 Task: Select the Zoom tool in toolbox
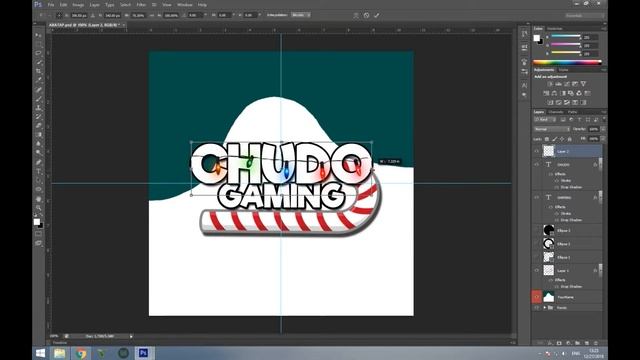click(39, 208)
